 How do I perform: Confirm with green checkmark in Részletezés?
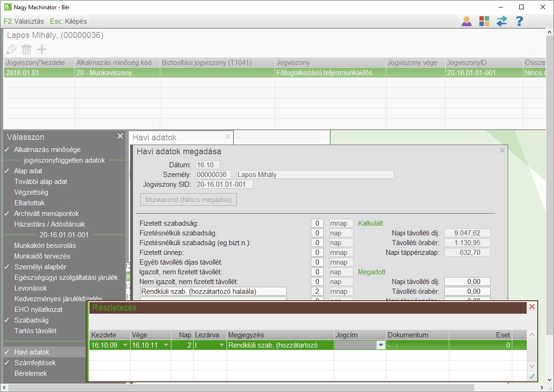(x=532, y=376)
